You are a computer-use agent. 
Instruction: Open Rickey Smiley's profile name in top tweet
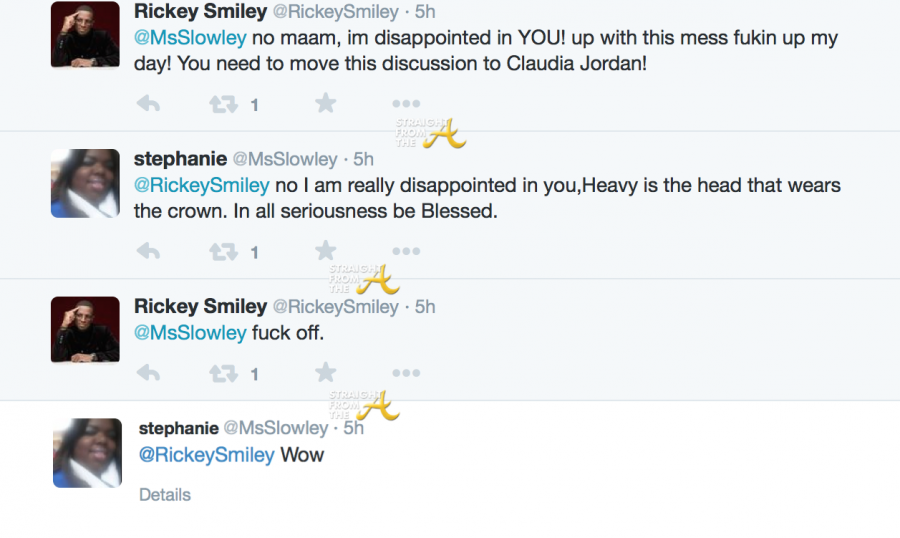(x=200, y=12)
